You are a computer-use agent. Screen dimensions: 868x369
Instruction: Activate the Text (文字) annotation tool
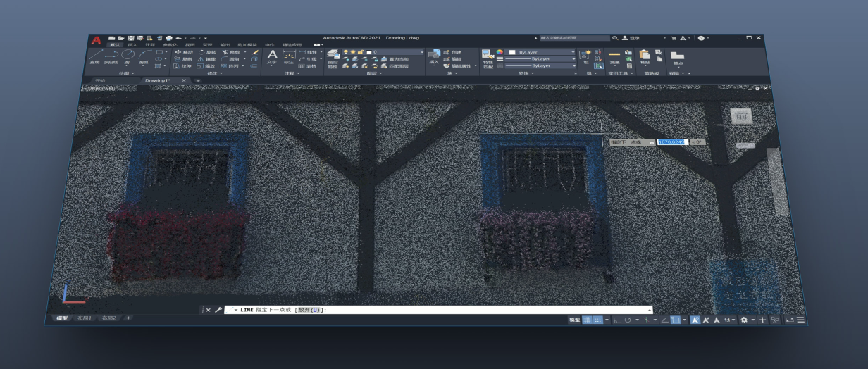pos(273,56)
